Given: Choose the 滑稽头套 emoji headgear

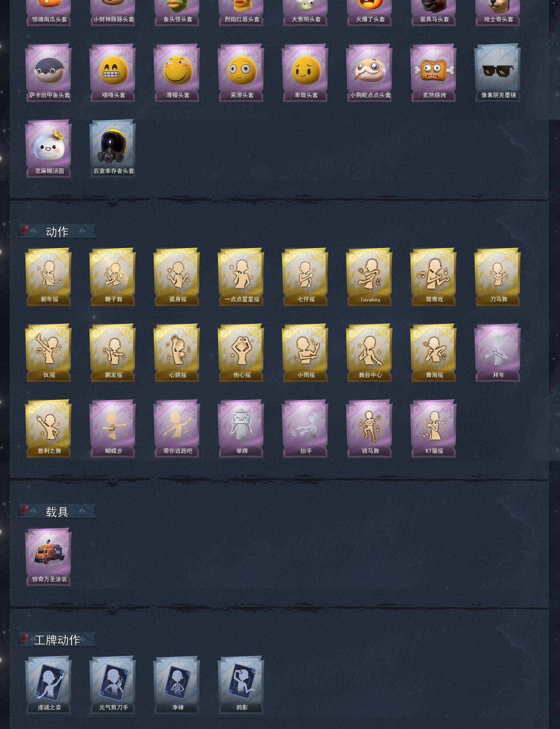Looking at the screenshot, I should tap(177, 73).
